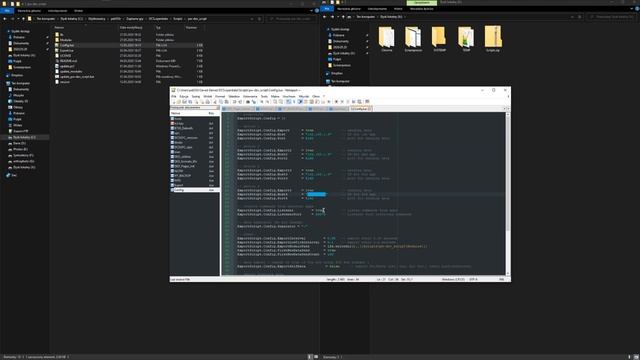
Task: Select Scripts.zip in right Explorer
Action: tap(493, 39)
